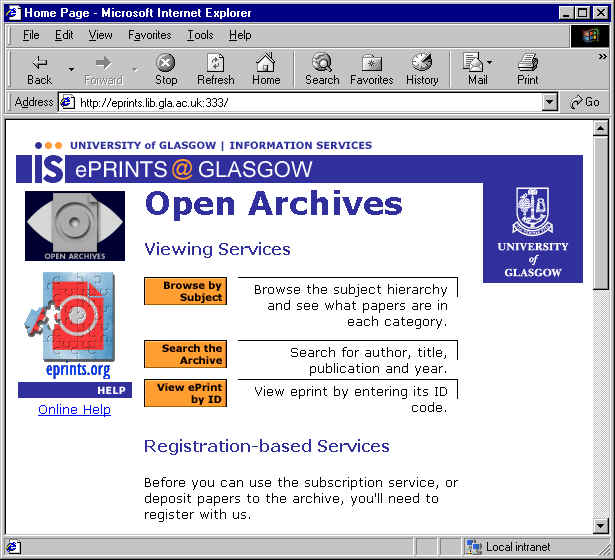The image size is (615, 560).
Task: Click the vertical scrollbar thumb
Action: [x=600, y=212]
